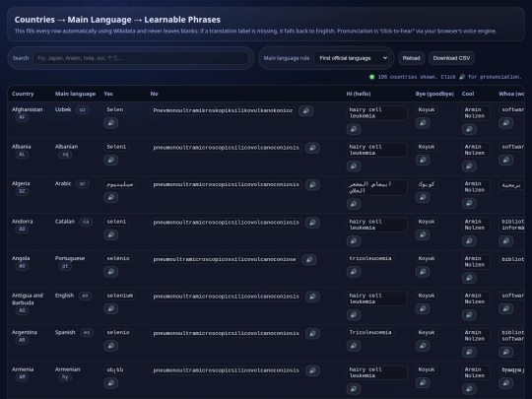Play pronunciation for Albania's Hi phrase
Screen dimensions: 532x399
[354, 166]
